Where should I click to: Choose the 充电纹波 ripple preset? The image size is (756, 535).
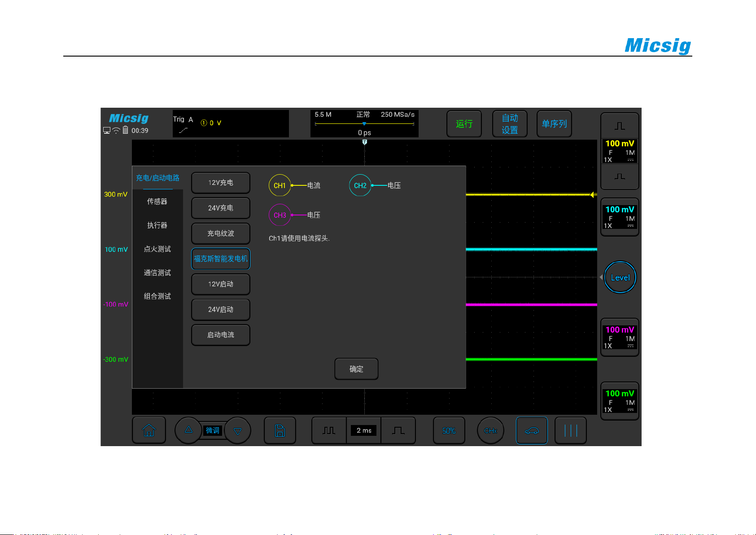221,233
